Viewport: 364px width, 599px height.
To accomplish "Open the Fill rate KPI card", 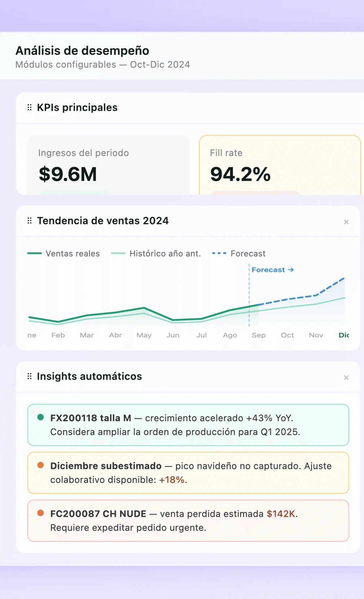I will pyautogui.click(x=280, y=165).
